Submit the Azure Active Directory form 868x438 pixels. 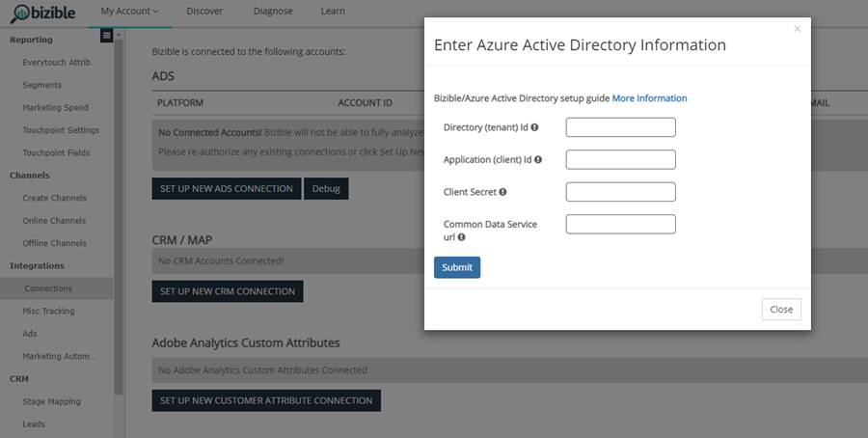457,267
